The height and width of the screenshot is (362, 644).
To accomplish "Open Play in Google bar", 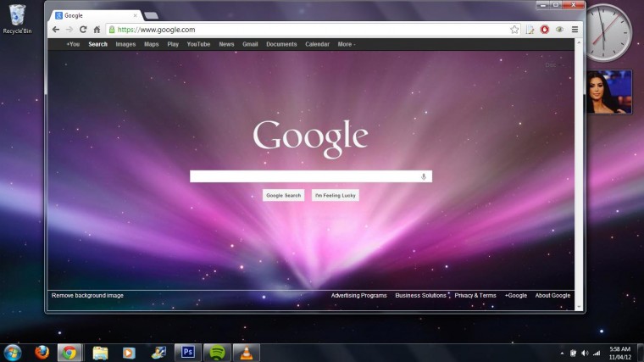I will click(173, 44).
